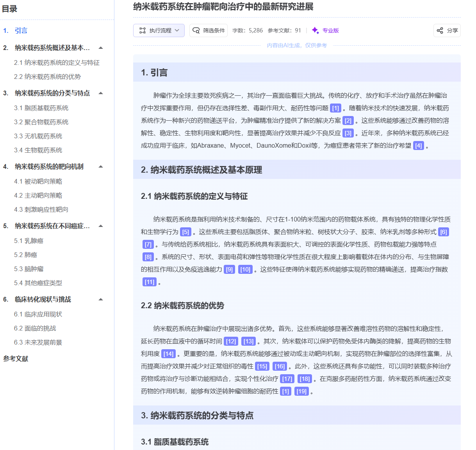Go to 1. 引言 in outline
The image size is (476, 450).
(x=15, y=30)
